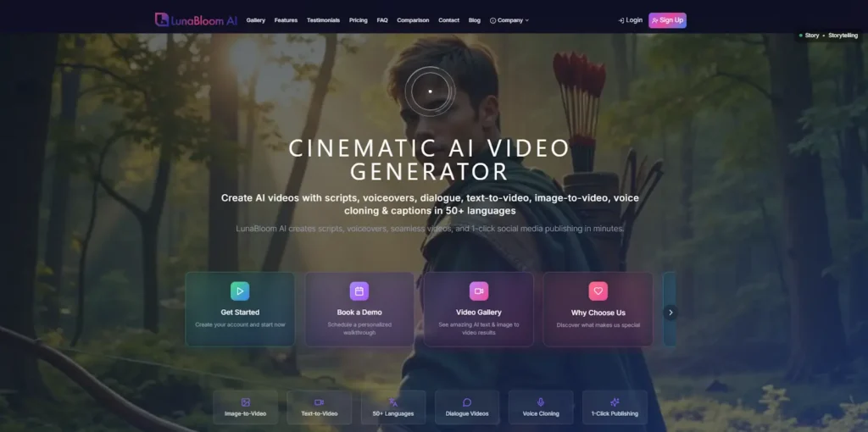The width and height of the screenshot is (868, 432).
Task: Click the Get Started play icon
Action: click(x=240, y=291)
